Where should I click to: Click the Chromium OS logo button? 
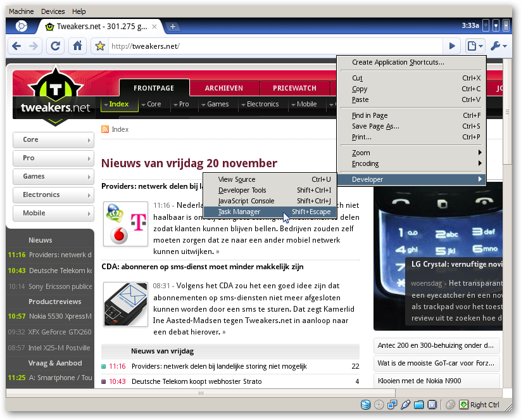pyautogui.click(x=22, y=26)
